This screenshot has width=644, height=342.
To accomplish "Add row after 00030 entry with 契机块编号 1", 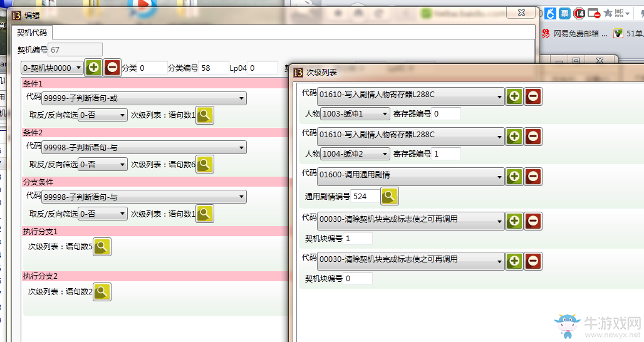I will 514,221.
